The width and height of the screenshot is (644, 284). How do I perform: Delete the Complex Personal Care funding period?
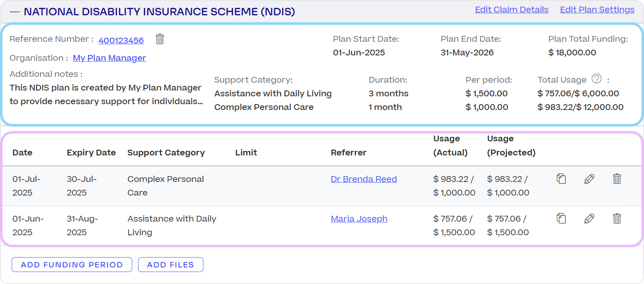(617, 179)
